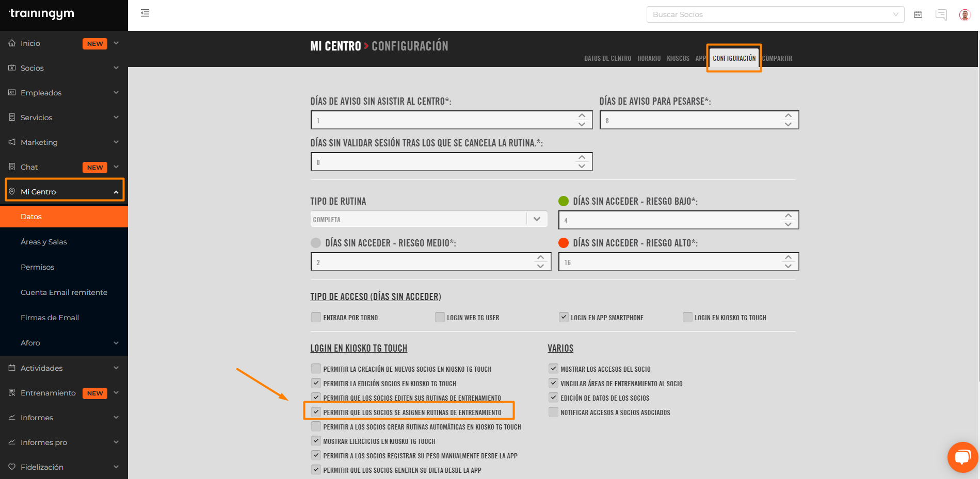The height and width of the screenshot is (479, 980).
Task: Uncheck Mostrar los accesos del socio
Action: pyautogui.click(x=553, y=369)
